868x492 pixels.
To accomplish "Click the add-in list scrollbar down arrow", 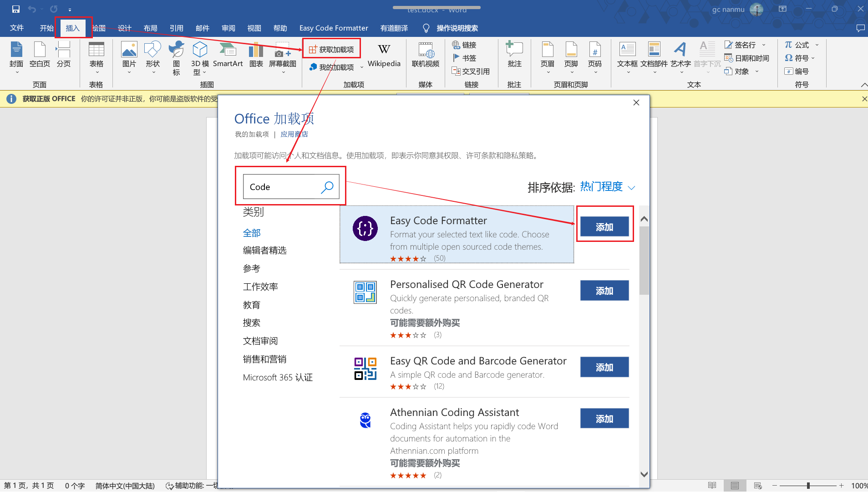I will click(644, 474).
